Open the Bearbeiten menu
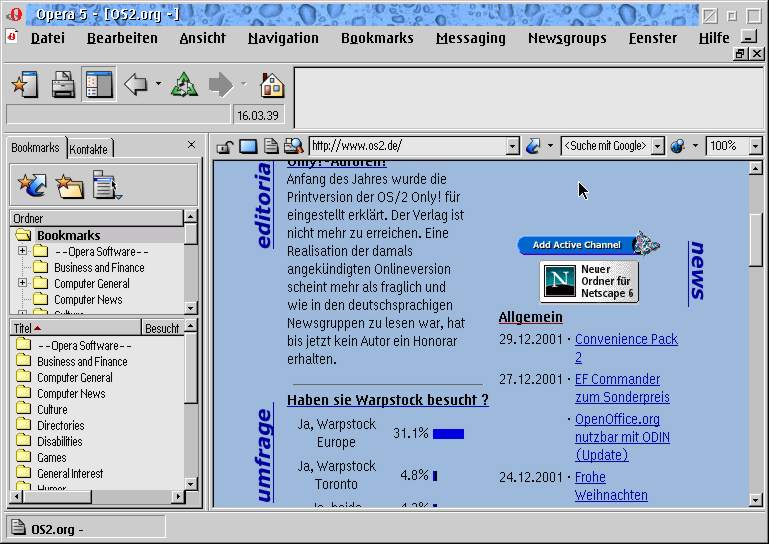769x544 pixels. click(122, 38)
